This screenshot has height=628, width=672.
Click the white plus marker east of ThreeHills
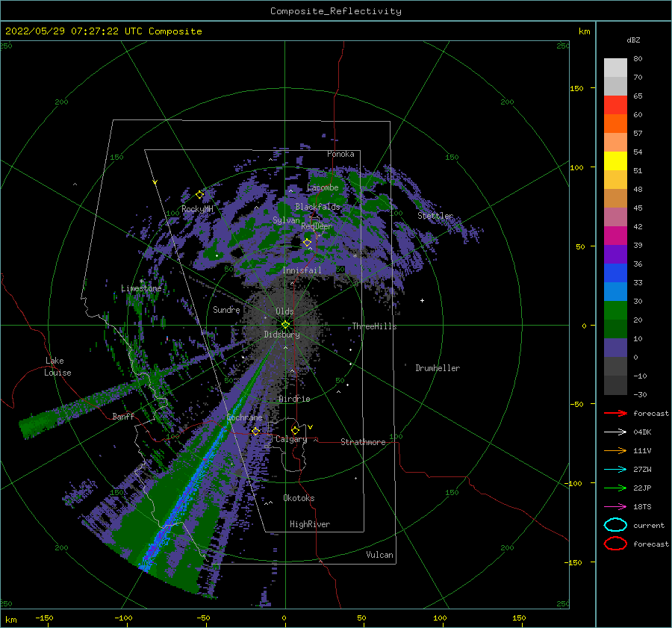click(422, 300)
